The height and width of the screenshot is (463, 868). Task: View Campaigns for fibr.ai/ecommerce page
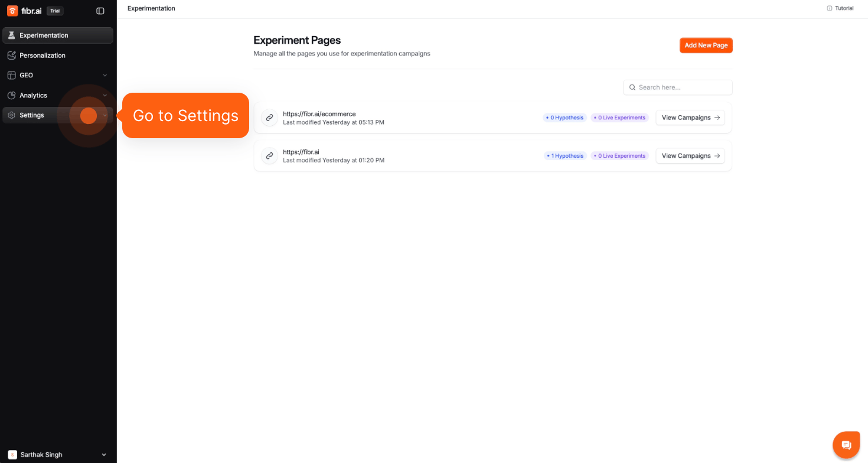tap(690, 118)
